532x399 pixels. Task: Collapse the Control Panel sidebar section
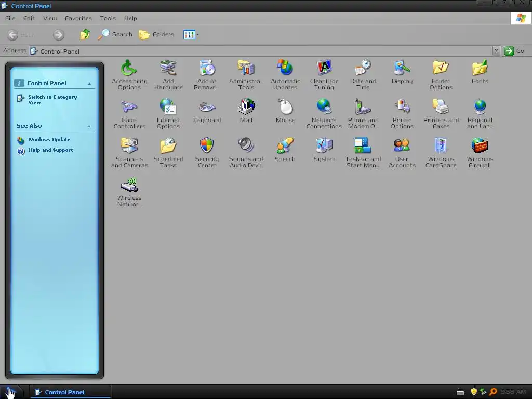pyautogui.click(x=89, y=84)
